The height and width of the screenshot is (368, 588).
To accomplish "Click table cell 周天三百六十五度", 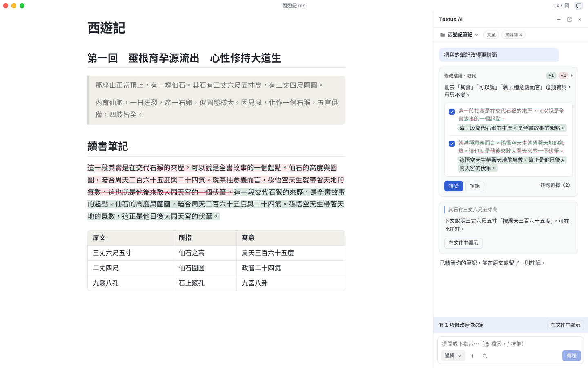I will [291, 253].
